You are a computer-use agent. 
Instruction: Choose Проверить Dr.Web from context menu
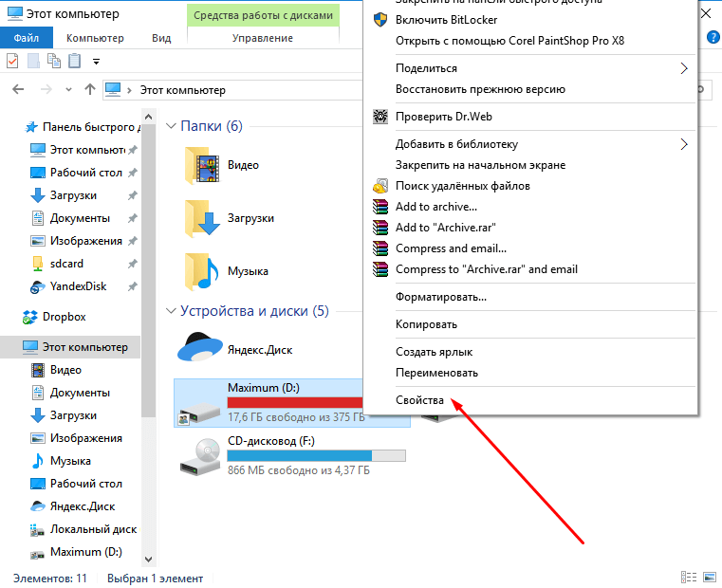pos(529,117)
